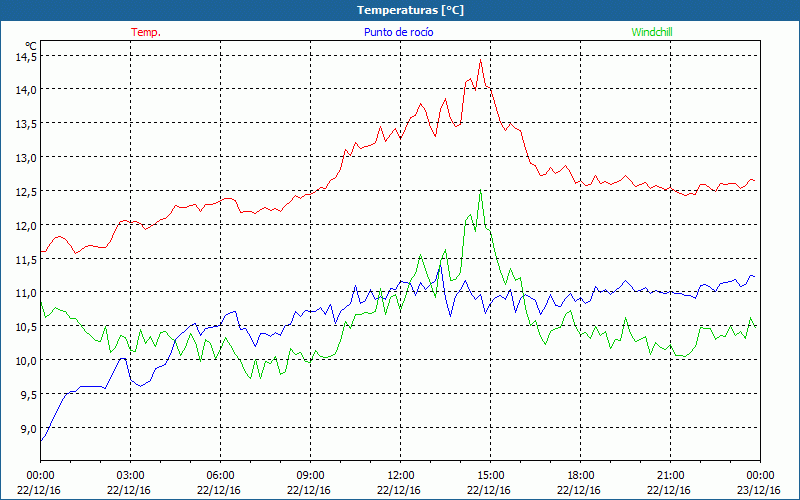Screen dimensions: 800x500
Task: Click the red temperature peak near 15:00
Action: [x=480, y=60]
